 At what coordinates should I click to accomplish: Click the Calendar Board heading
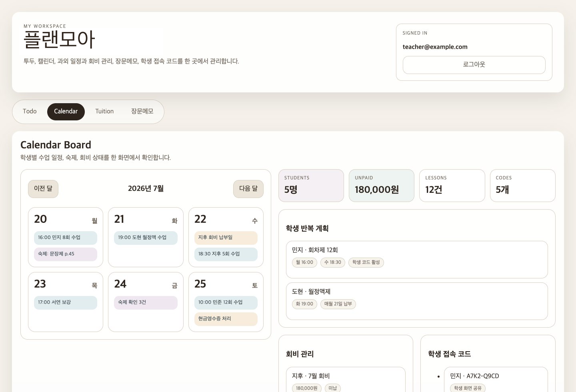coord(56,145)
